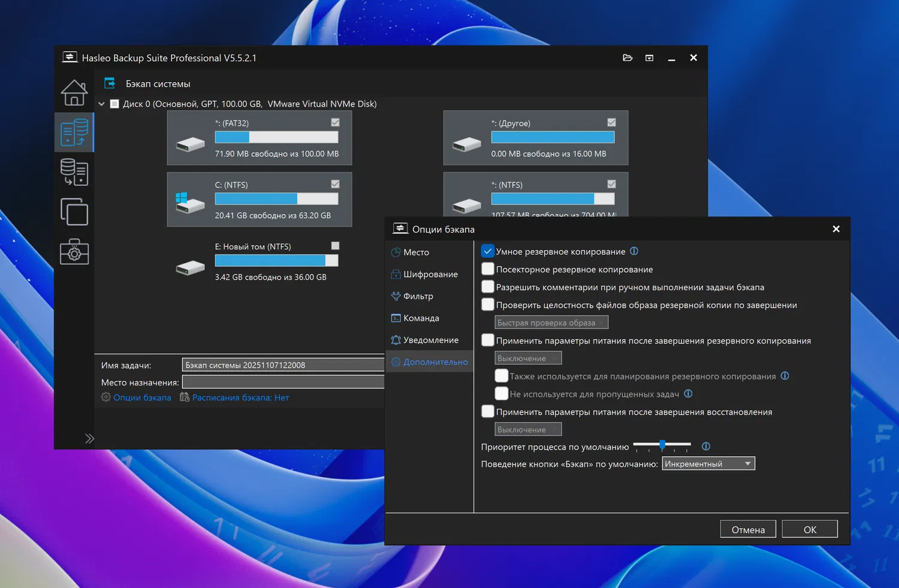Open Выключение dropdown under restore power settings
This screenshot has height=588, width=899.
[x=528, y=429]
